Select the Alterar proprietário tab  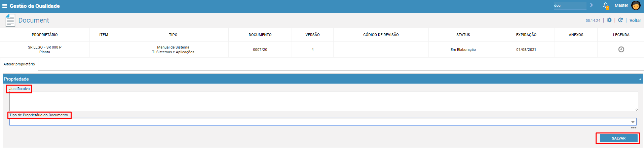[19, 64]
